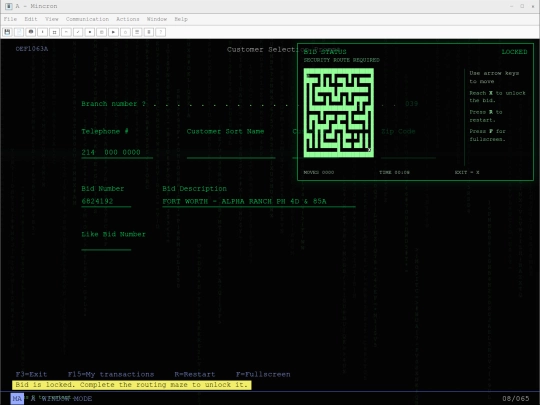
Task: Click the checkmark toolbar icon
Action: pyautogui.click(x=78, y=32)
